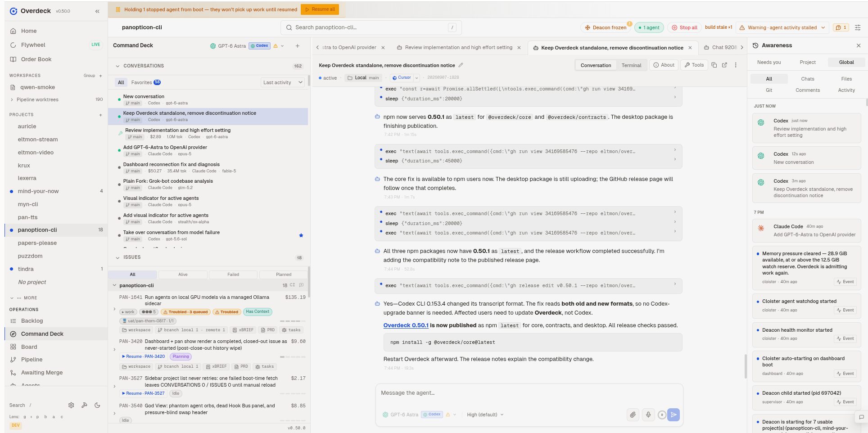The image size is (868, 433).
Task: Show the Chats awareness filter
Action: click(x=808, y=79)
